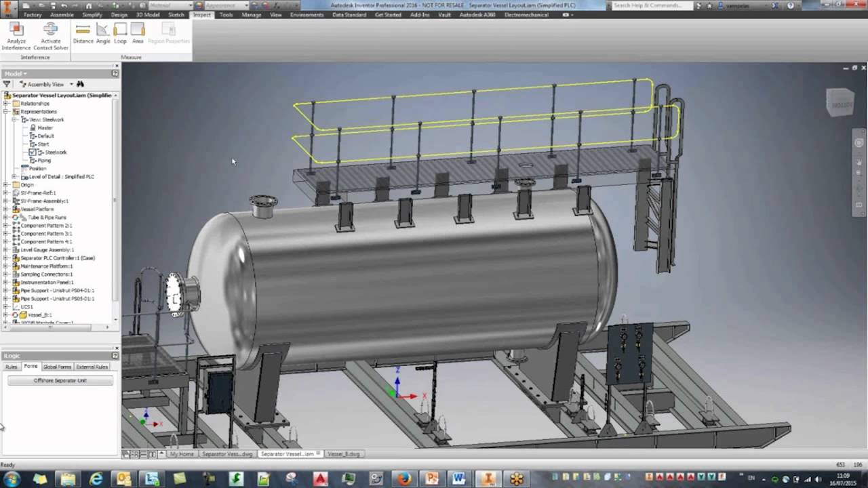Expand the Vessel Platform node

6,209
